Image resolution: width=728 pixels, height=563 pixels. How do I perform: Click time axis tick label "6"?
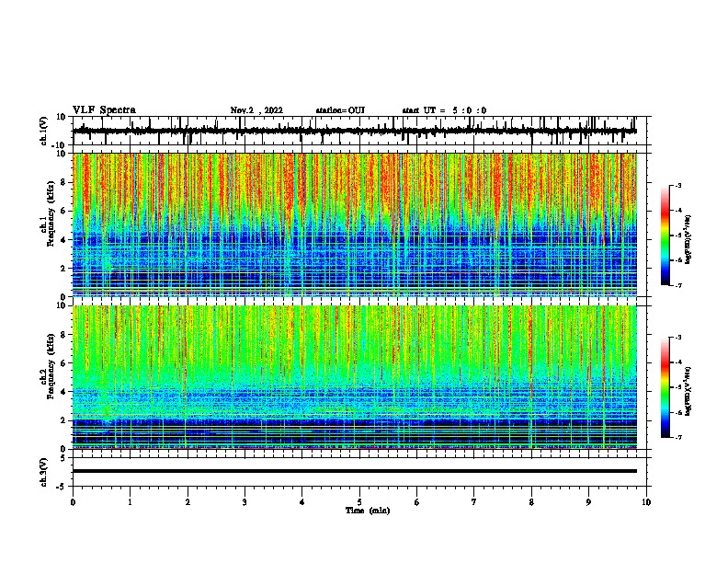417,502
